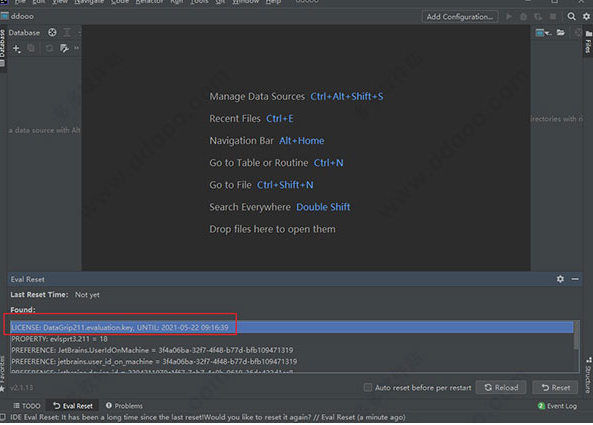This screenshot has height=425, width=593.
Task: Open IDE settings gear in top toolbar
Action: (586, 17)
